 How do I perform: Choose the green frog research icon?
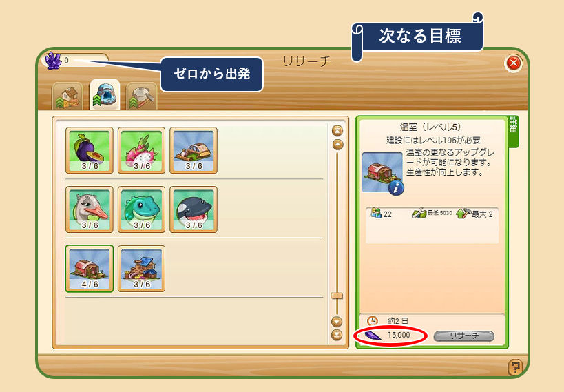pos(141,209)
